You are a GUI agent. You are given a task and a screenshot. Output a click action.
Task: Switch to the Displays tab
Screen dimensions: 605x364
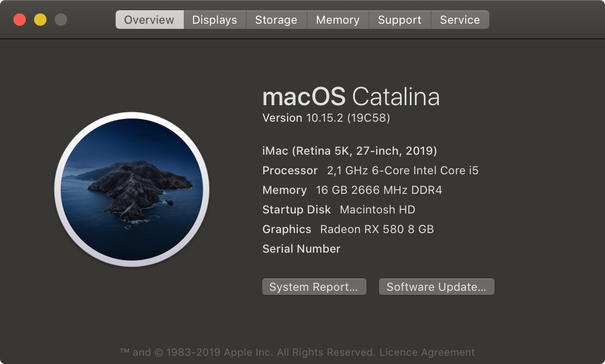point(215,20)
